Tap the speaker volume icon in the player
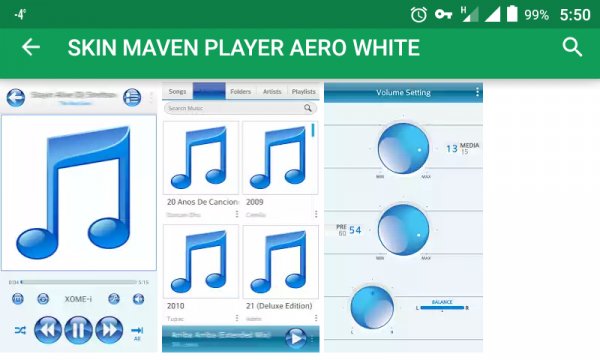Viewport: 600px width, 360px height. (x=138, y=299)
